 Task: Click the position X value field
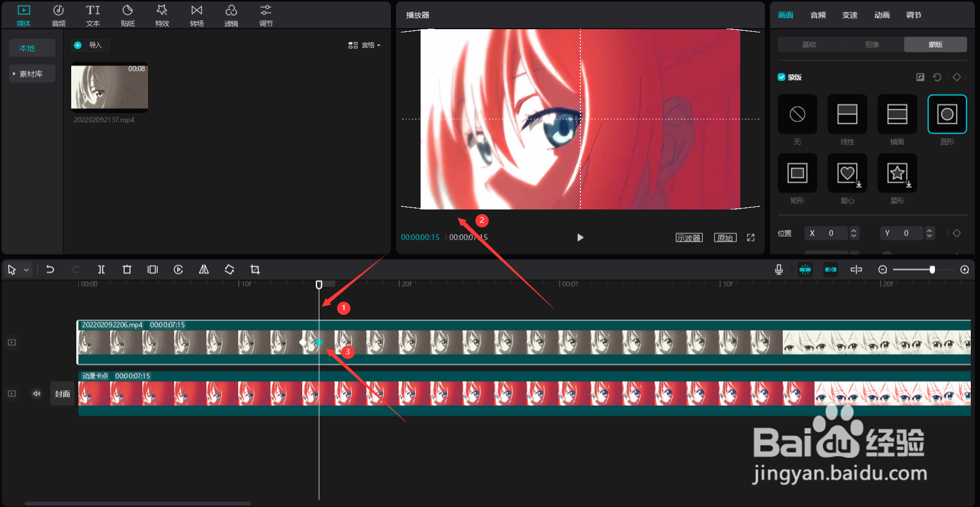pyautogui.click(x=827, y=233)
